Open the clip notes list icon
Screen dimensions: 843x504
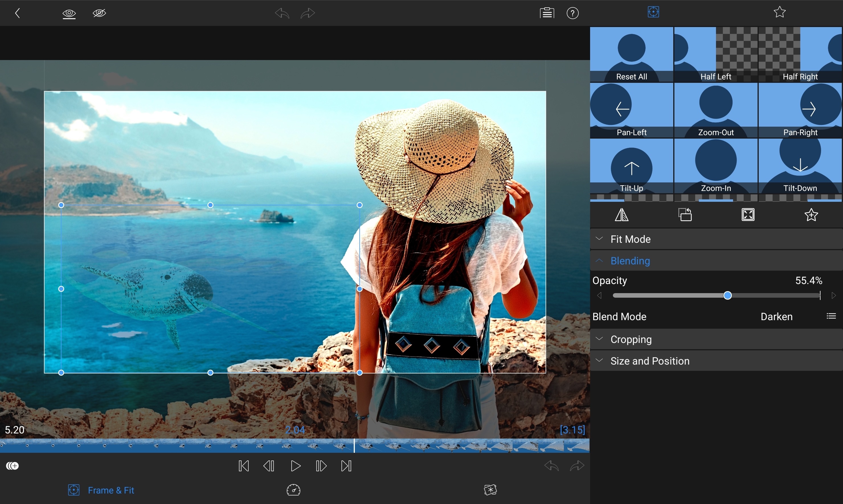[547, 13]
